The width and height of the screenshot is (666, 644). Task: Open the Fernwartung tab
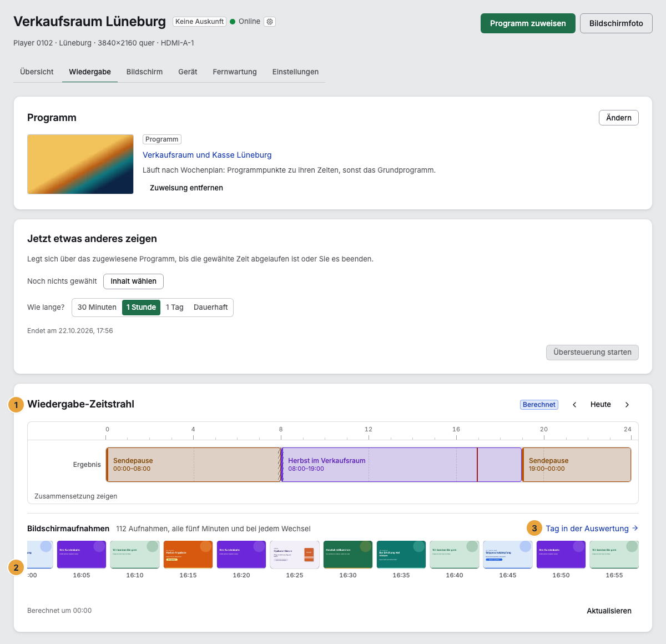tap(235, 72)
